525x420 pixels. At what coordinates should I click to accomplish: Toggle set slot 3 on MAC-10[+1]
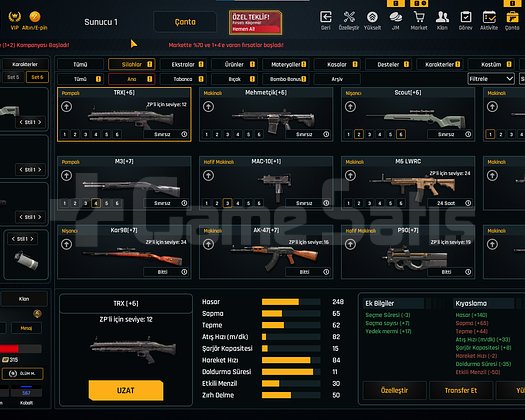coord(227,203)
